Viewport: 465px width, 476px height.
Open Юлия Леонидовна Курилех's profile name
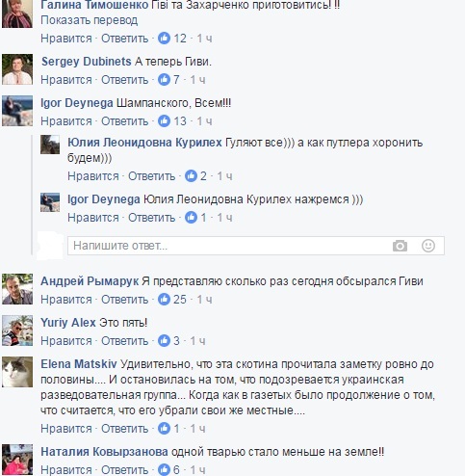[x=144, y=143]
